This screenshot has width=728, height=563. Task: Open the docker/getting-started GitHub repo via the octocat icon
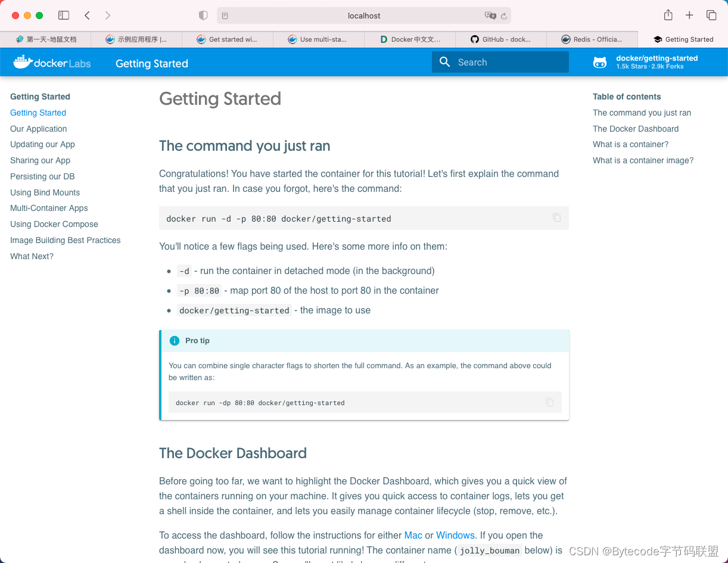click(x=600, y=61)
